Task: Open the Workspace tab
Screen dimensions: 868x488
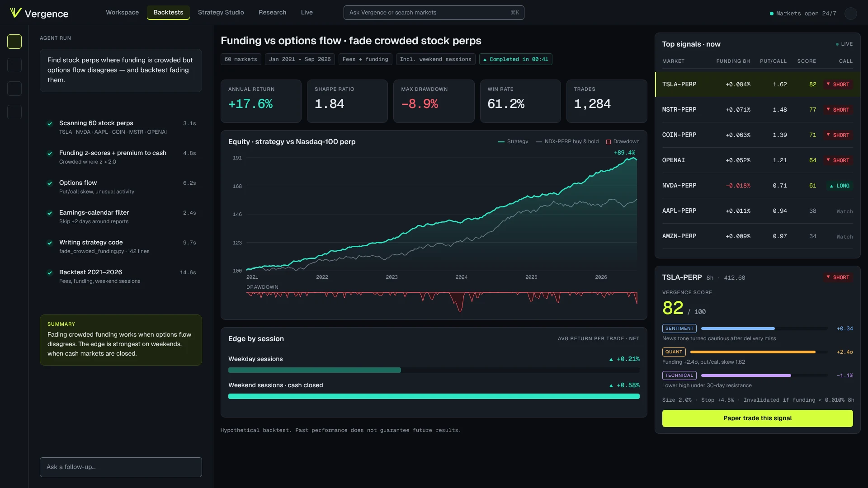Action: click(x=122, y=13)
